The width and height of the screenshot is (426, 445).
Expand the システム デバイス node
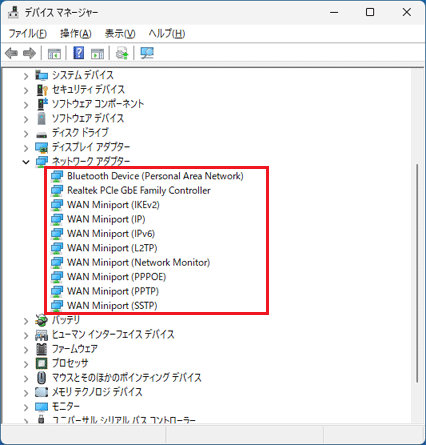tap(26, 76)
